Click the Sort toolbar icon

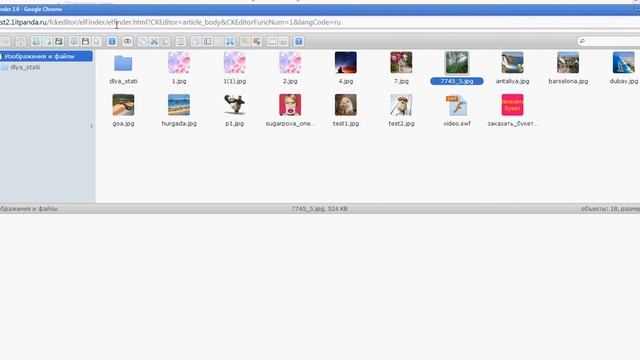[x=283, y=41]
